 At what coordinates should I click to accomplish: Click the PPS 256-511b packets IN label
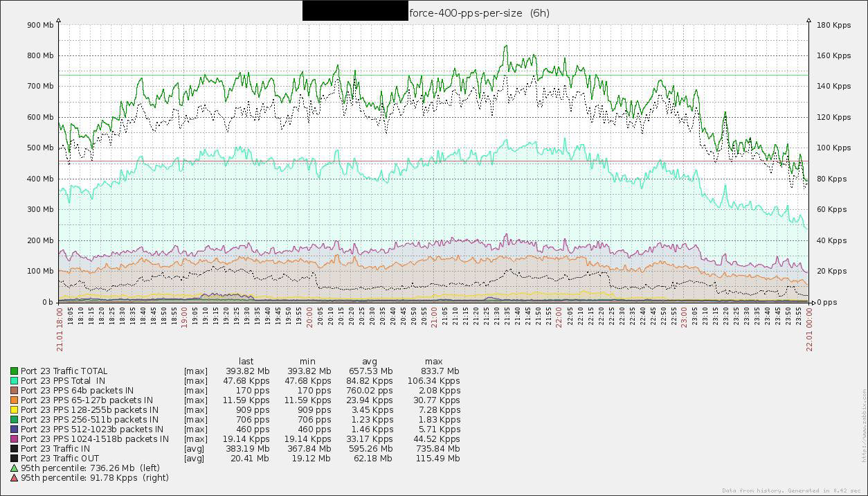pos(89,420)
